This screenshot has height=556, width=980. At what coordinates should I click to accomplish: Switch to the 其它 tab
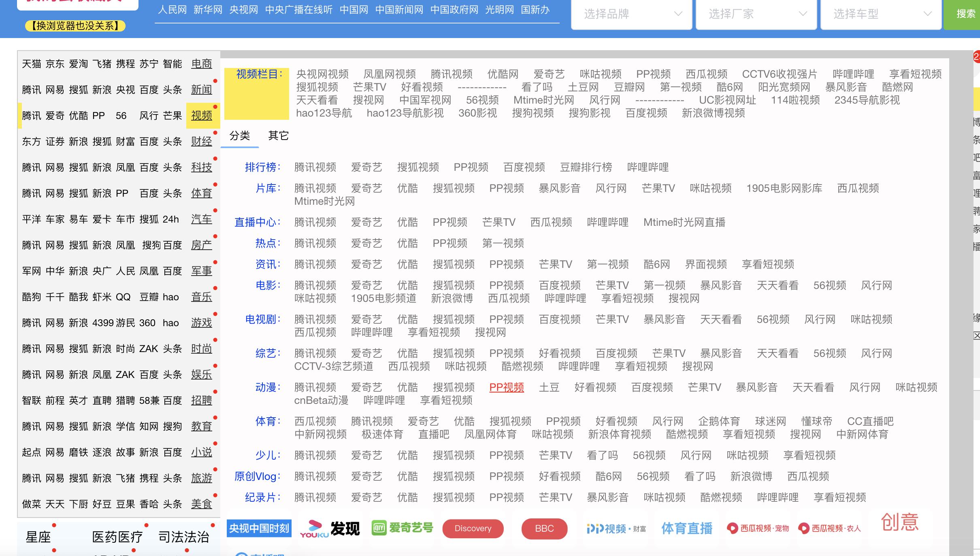pos(278,136)
